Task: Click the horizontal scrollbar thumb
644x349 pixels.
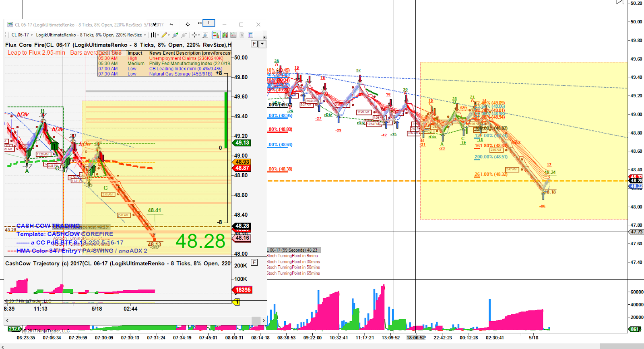Action: pyautogui.click(x=256, y=320)
